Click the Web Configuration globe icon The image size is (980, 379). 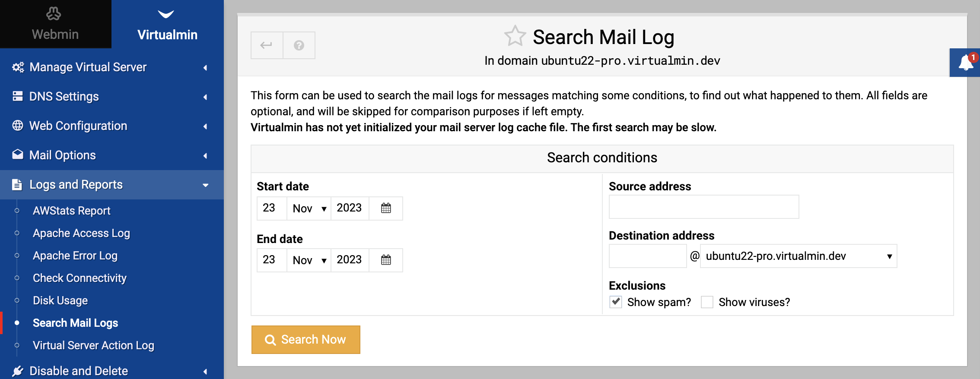tap(18, 126)
